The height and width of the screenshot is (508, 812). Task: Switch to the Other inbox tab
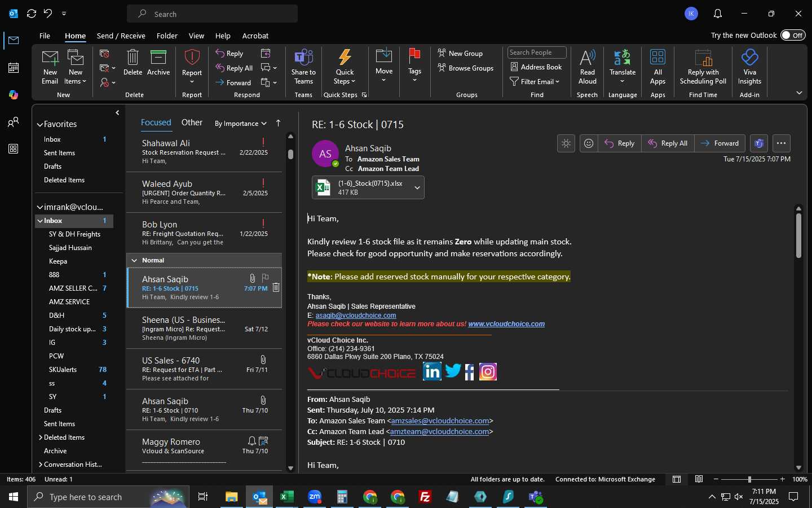[192, 122]
